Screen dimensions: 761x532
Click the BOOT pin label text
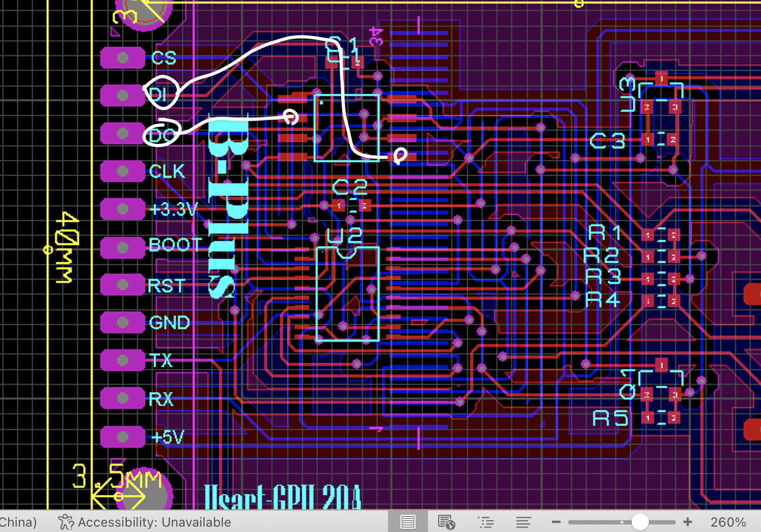pyautogui.click(x=175, y=245)
